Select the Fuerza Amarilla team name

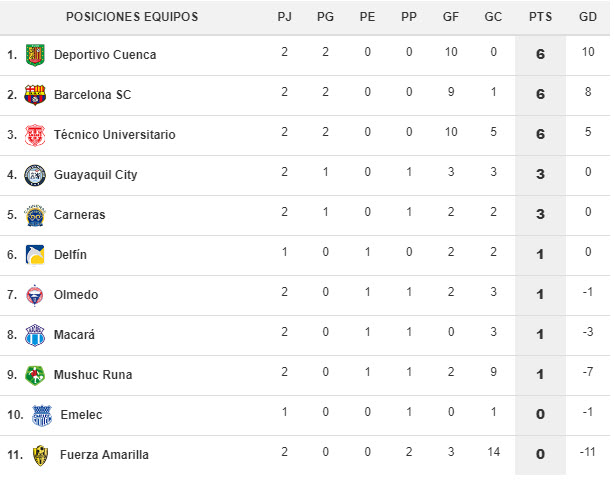point(104,455)
